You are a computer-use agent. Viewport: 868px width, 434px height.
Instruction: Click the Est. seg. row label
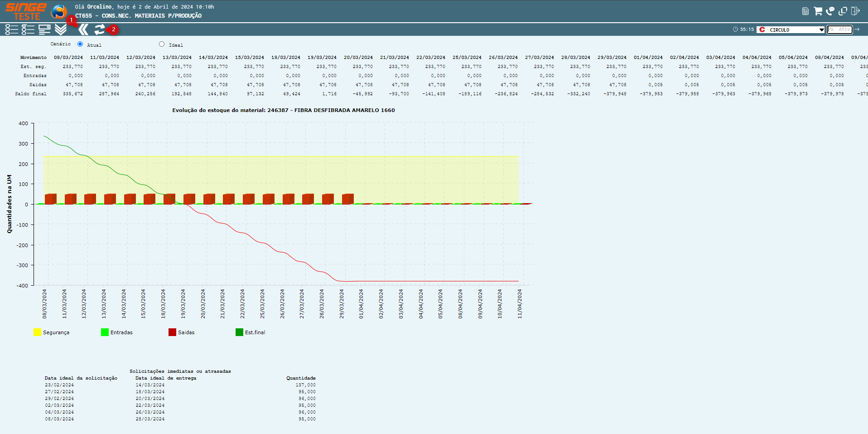[34, 67]
